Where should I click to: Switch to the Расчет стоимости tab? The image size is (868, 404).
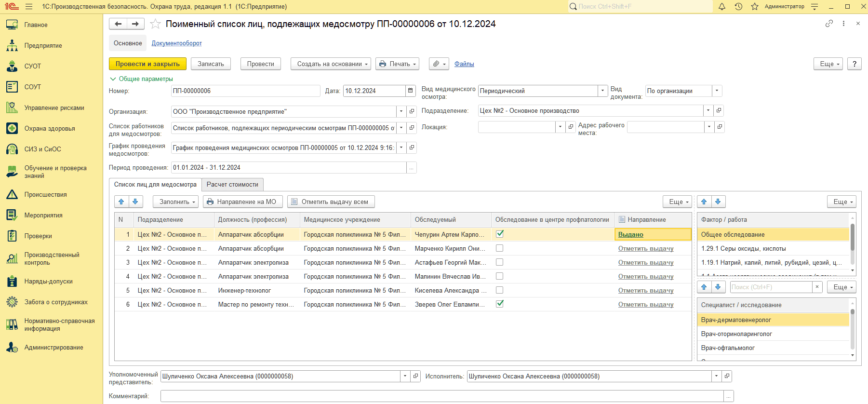coord(232,184)
